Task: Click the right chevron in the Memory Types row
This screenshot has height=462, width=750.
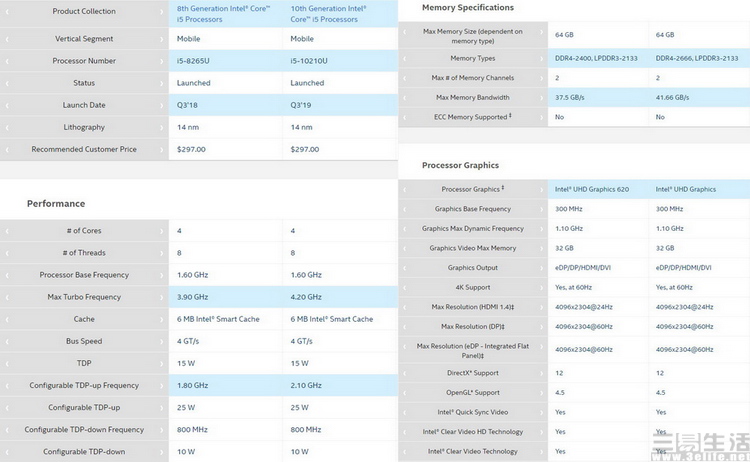Action: tap(541, 58)
